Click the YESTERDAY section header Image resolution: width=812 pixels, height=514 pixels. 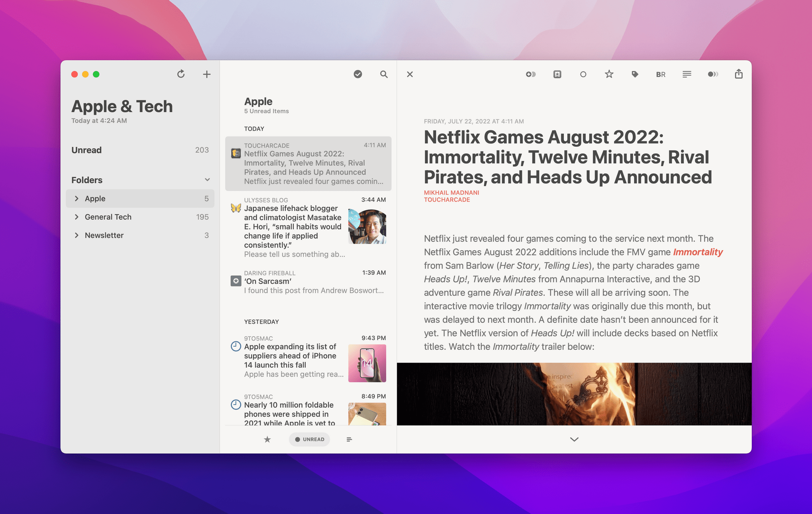pos(261,322)
